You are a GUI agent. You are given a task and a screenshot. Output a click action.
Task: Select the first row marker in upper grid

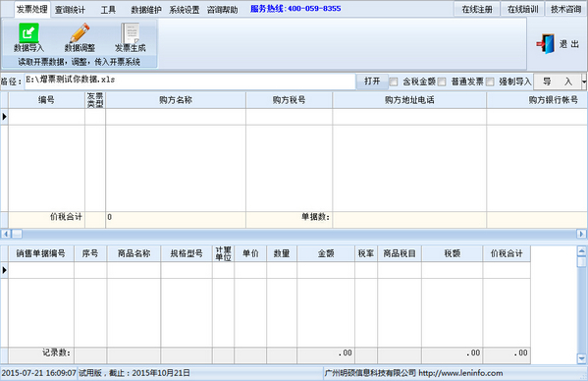[x=5, y=117]
